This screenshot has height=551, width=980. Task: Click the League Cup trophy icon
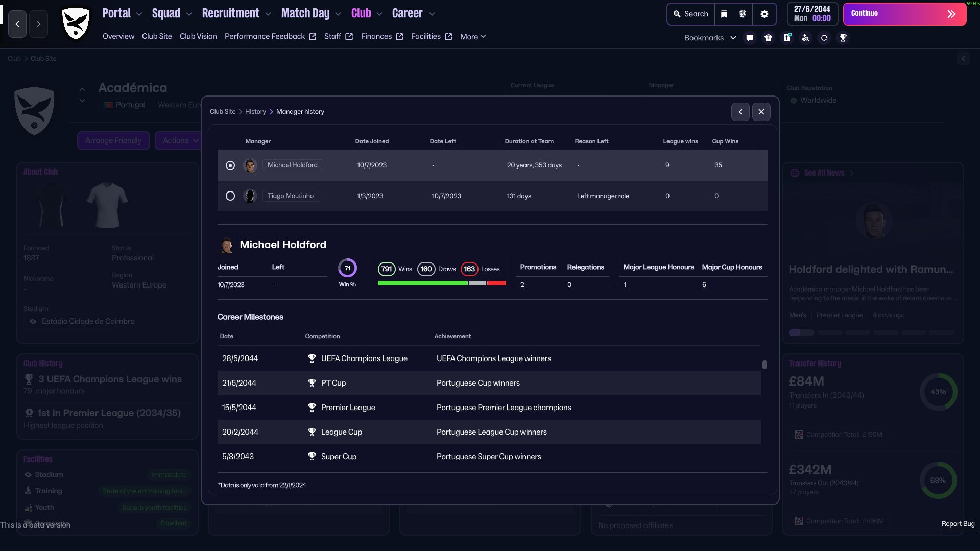coord(312,432)
